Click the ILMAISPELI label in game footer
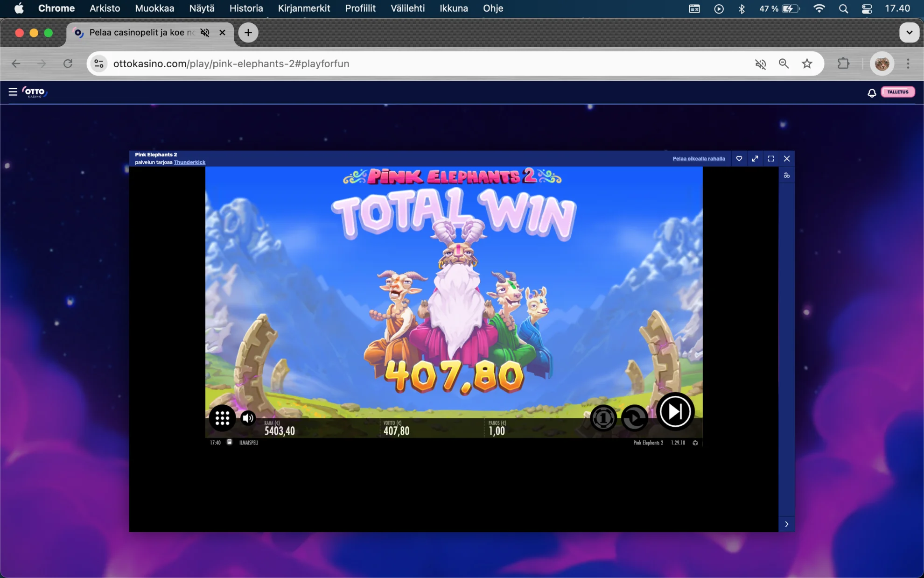This screenshot has width=924, height=578. 249,443
